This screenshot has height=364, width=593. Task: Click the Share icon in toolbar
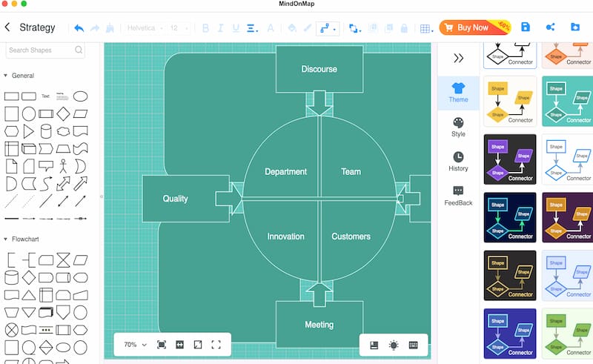550,27
